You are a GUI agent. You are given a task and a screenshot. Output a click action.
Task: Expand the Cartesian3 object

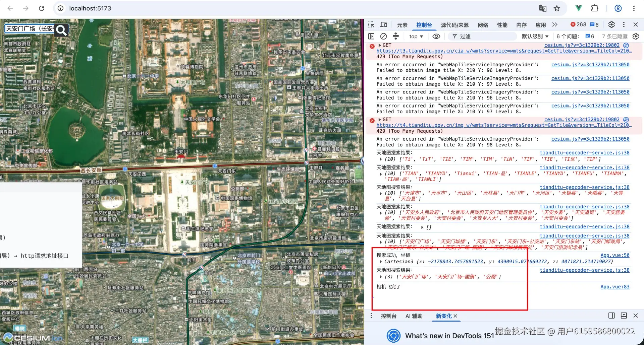click(x=381, y=262)
